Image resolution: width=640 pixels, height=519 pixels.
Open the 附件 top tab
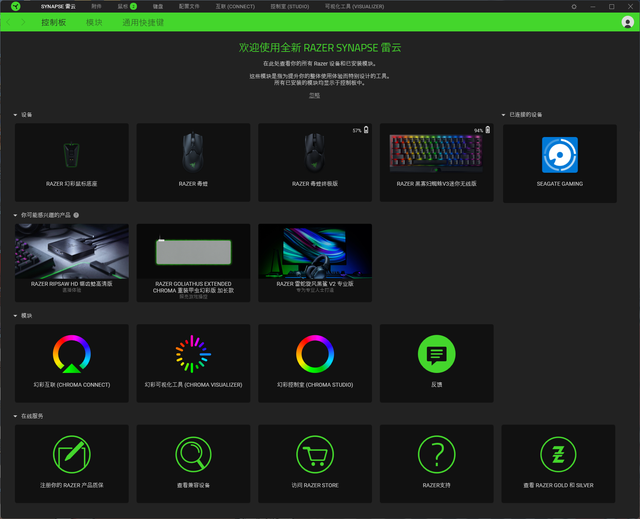pos(96,7)
